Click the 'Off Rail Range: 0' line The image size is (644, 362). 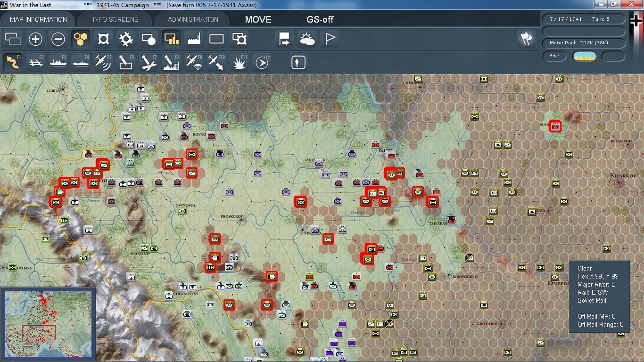pyautogui.click(x=600, y=324)
